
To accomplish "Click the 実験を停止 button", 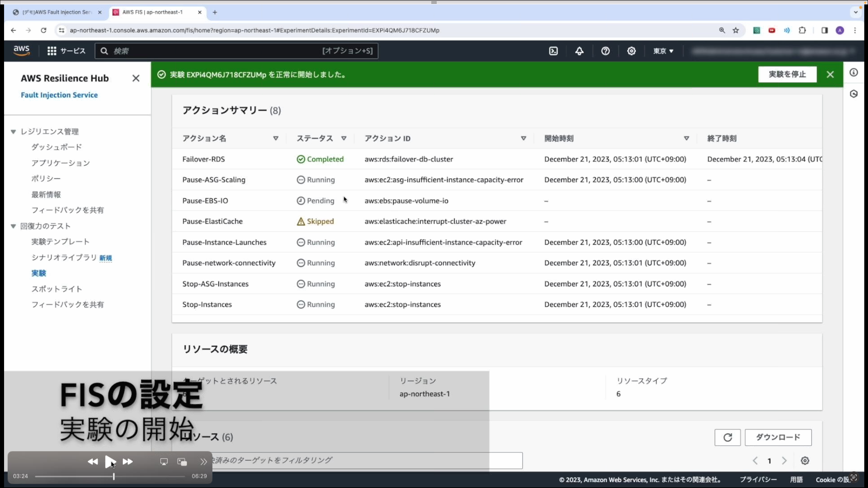I will tap(787, 74).
